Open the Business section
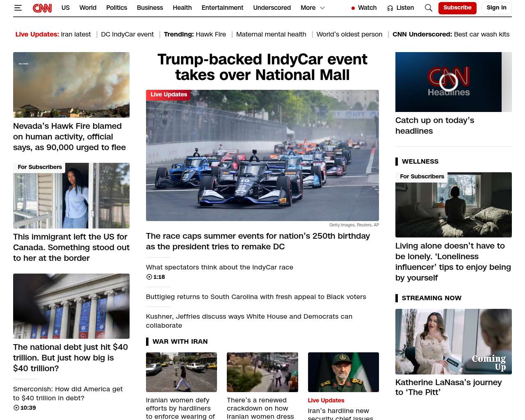Viewport: 525px width, 420px height. (x=150, y=8)
